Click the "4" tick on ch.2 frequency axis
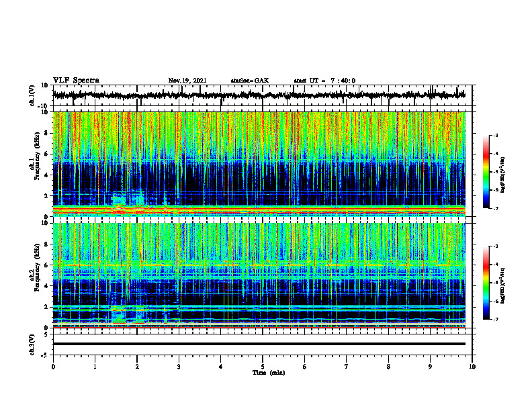The width and height of the screenshot is (532, 411). coord(46,286)
